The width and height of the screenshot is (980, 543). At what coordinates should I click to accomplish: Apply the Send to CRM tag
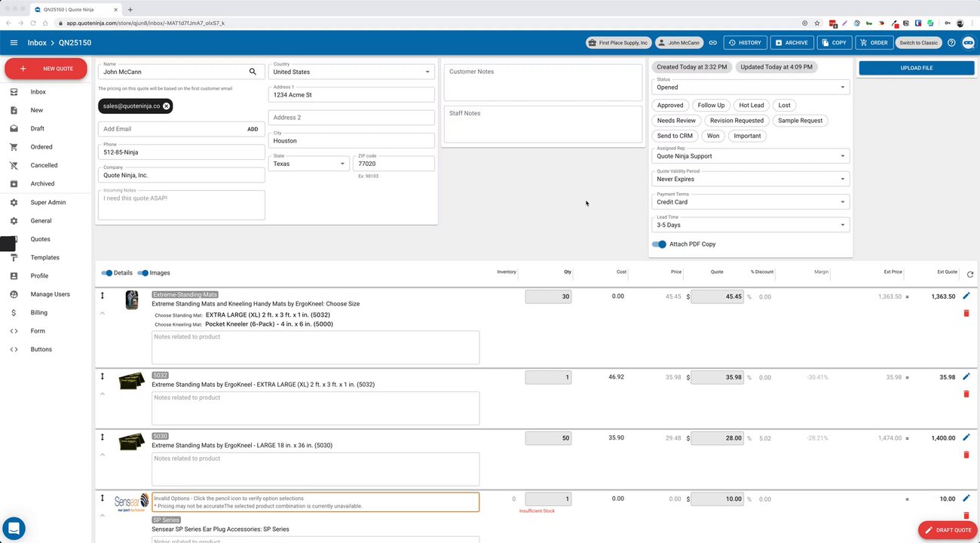click(675, 136)
